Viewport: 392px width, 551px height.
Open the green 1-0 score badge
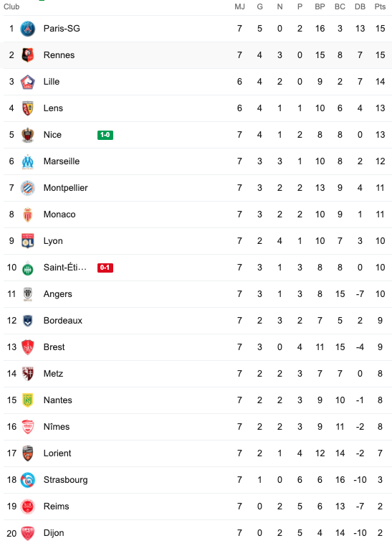click(x=105, y=135)
